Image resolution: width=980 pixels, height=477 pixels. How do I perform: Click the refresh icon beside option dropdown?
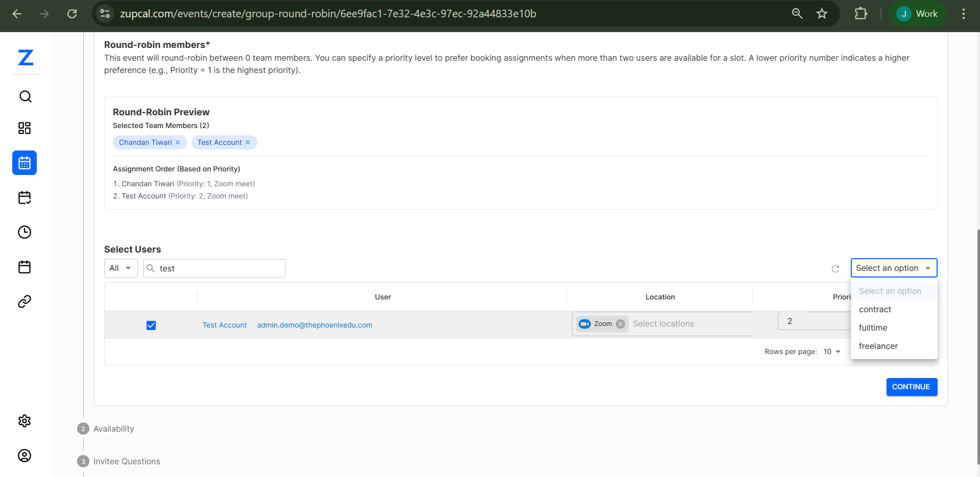835,269
